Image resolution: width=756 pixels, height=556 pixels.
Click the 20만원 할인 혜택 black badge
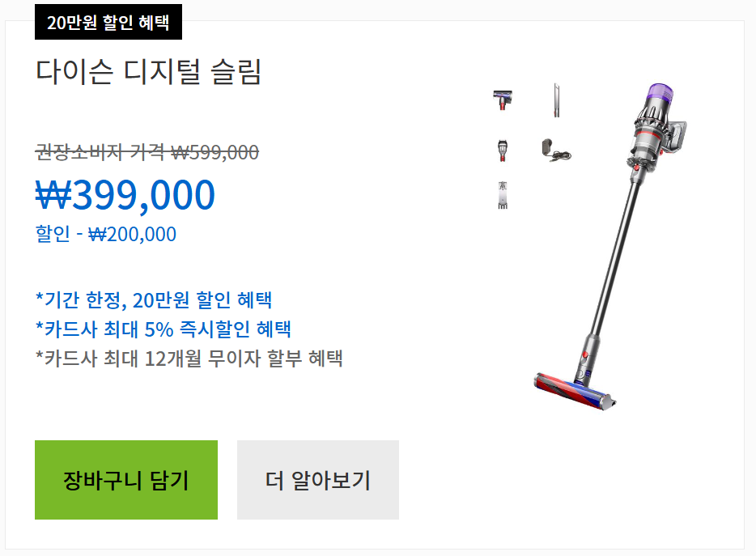coord(109,23)
